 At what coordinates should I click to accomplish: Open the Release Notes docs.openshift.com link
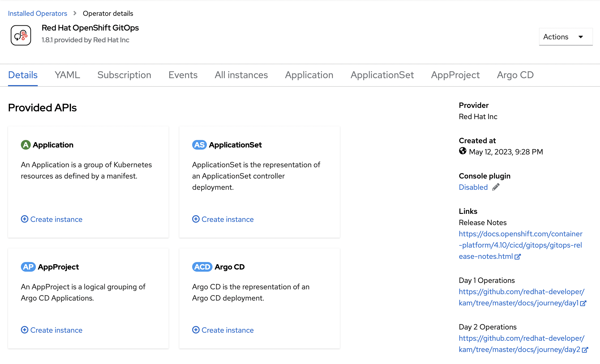[x=521, y=245]
